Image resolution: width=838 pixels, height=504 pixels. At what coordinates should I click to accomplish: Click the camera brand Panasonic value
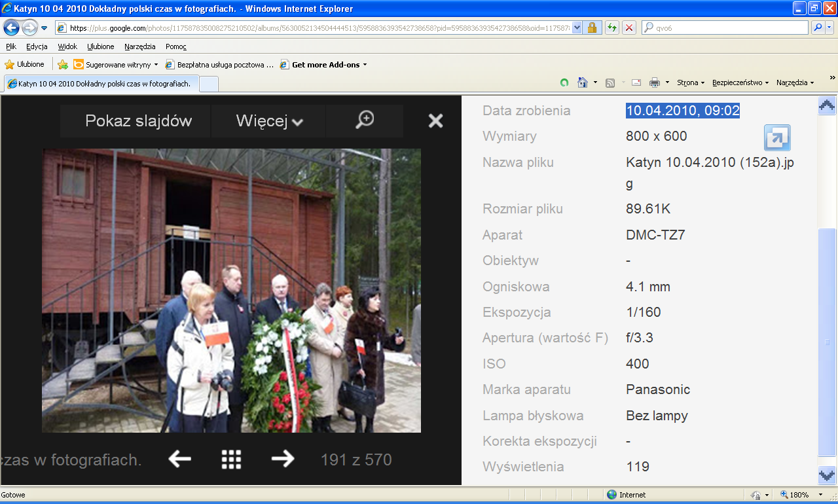coord(658,389)
